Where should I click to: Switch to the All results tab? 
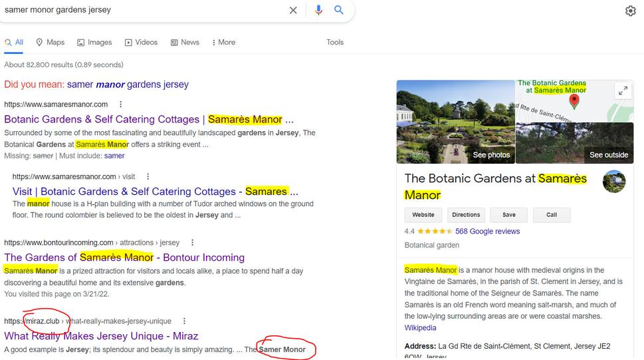[x=14, y=43]
